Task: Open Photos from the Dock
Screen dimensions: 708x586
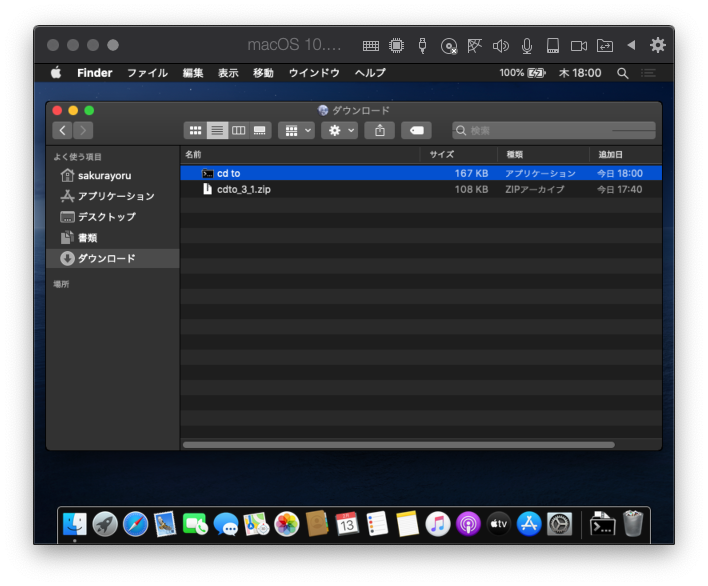Action: click(x=286, y=524)
